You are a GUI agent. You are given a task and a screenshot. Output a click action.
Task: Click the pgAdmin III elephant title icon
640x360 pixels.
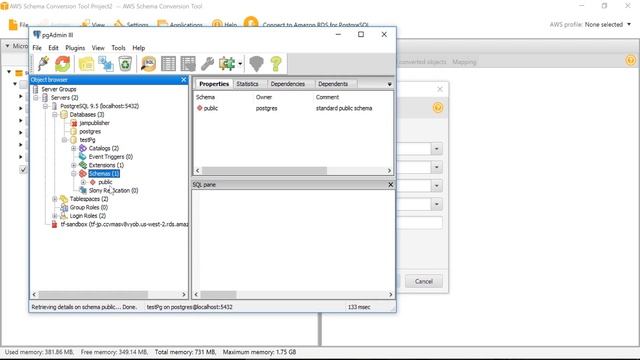point(37,35)
